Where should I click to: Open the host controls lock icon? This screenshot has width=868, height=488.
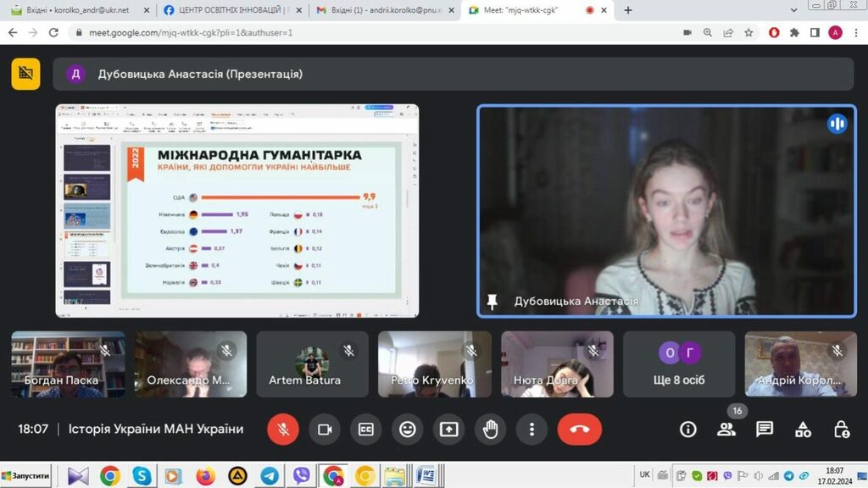tap(841, 430)
